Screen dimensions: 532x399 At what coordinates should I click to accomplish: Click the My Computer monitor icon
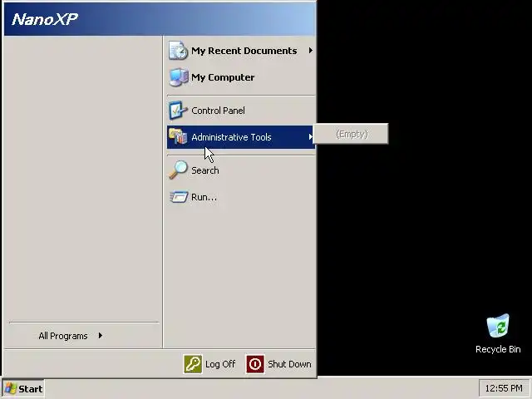[179, 77]
